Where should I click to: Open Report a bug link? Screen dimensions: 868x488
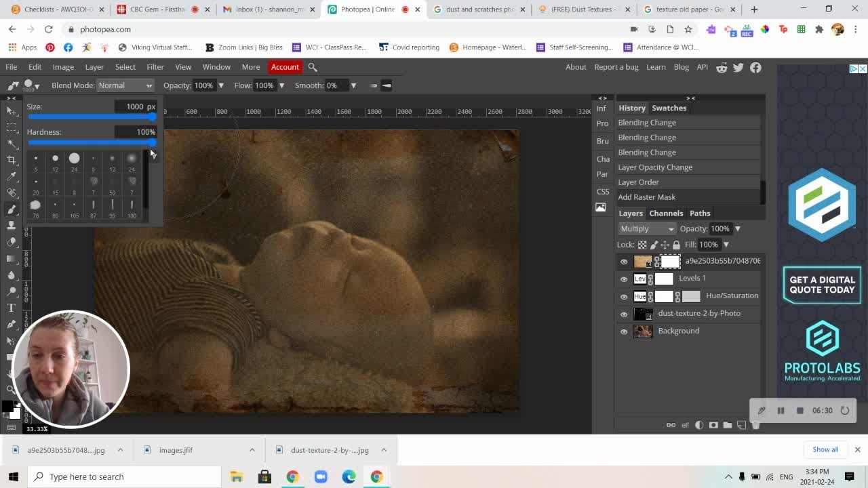pyautogui.click(x=616, y=67)
